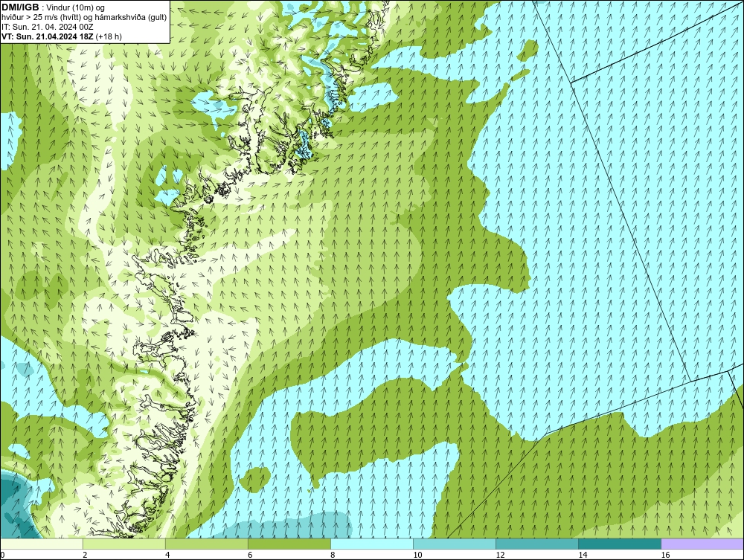Click the legend scale label '4'
Viewport: 744px width, 560px height.
click(x=167, y=556)
